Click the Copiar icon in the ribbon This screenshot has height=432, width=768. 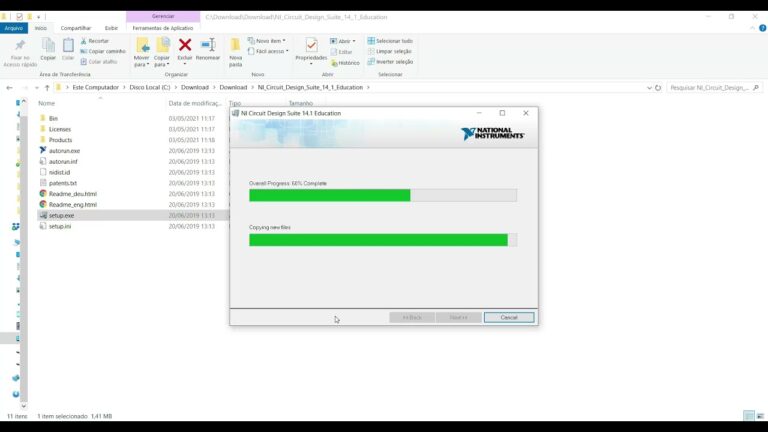pyautogui.click(x=48, y=46)
